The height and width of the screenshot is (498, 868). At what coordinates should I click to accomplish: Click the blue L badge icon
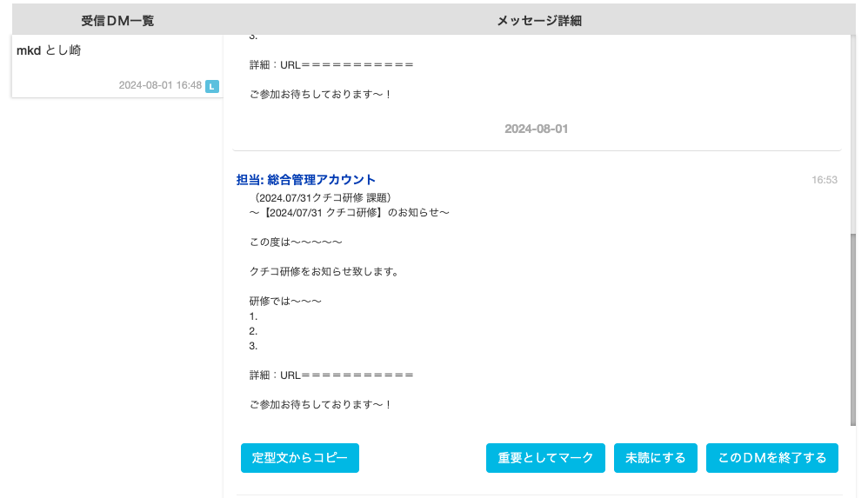[212, 86]
